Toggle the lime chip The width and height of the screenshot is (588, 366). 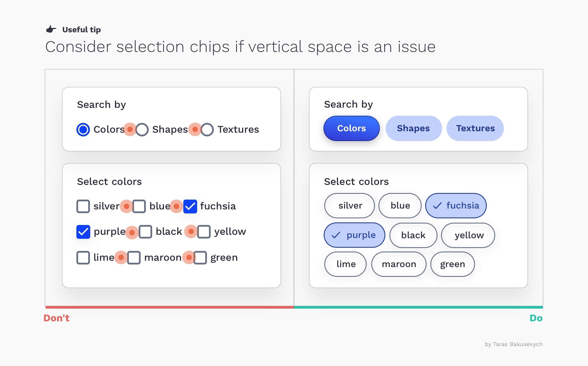pyautogui.click(x=345, y=264)
